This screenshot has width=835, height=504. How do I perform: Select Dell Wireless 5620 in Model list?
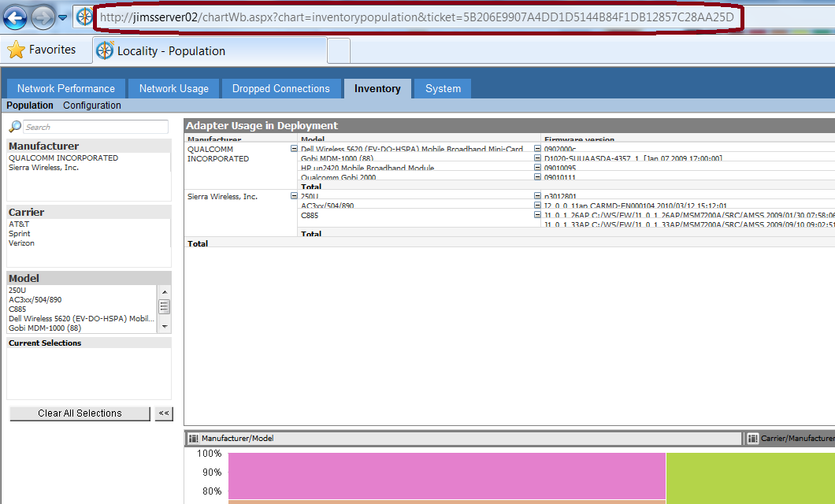(81, 319)
